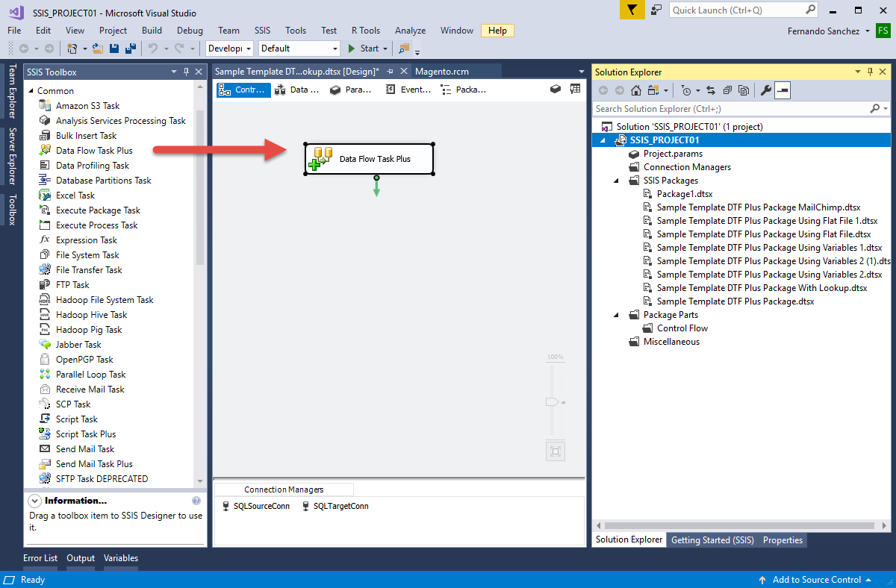The width and height of the screenshot is (896, 588).
Task: Open the Error List panel
Action: coord(40,558)
